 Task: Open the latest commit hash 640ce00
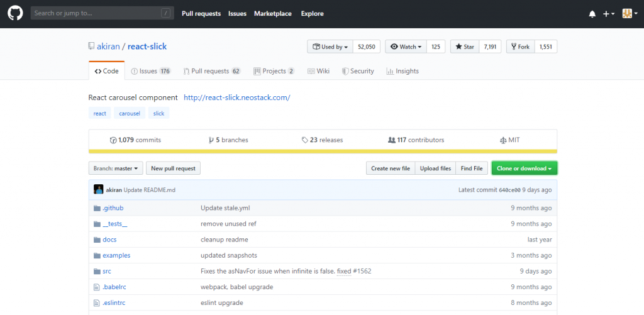(509, 190)
